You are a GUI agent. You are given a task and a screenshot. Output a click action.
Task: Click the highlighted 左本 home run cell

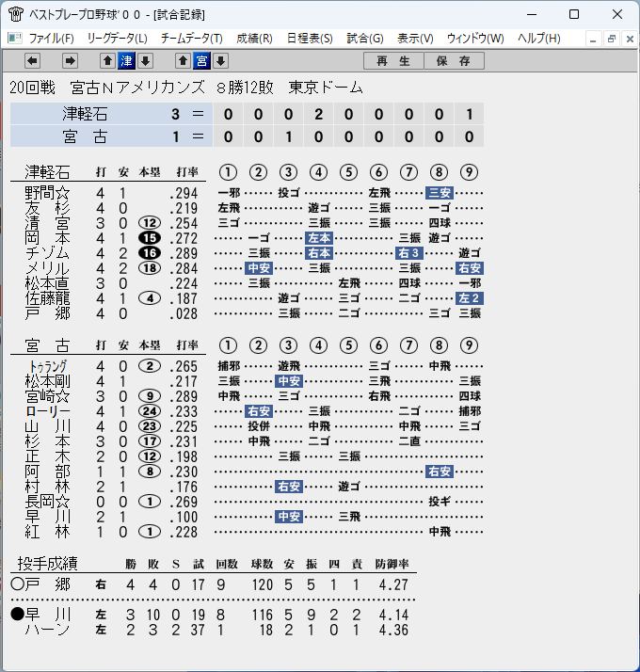click(x=319, y=238)
